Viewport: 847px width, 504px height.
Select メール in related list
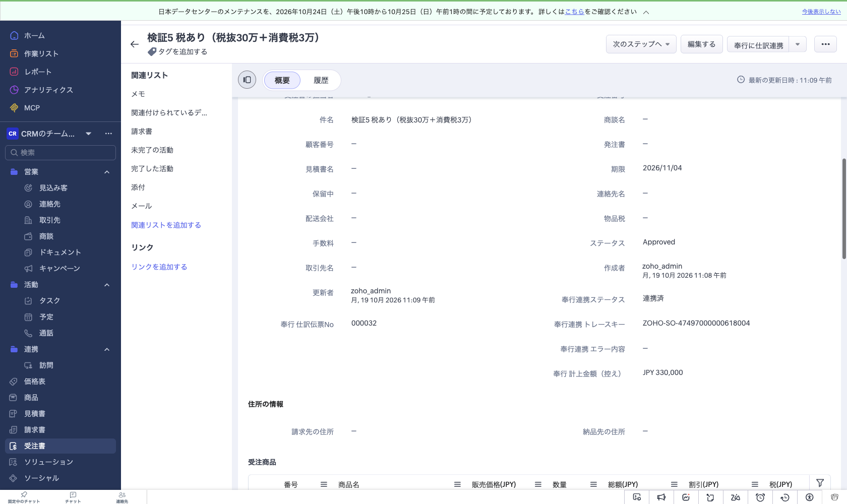[x=142, y=206]
